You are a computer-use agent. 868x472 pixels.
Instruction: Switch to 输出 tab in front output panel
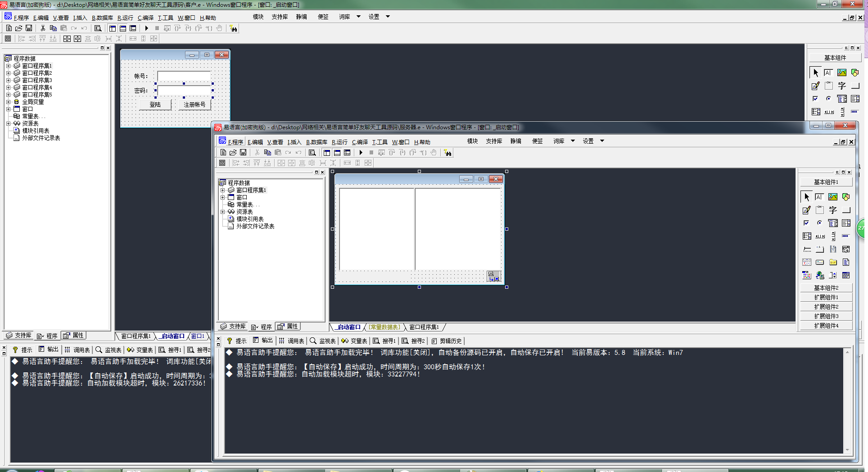click(263, 340)
